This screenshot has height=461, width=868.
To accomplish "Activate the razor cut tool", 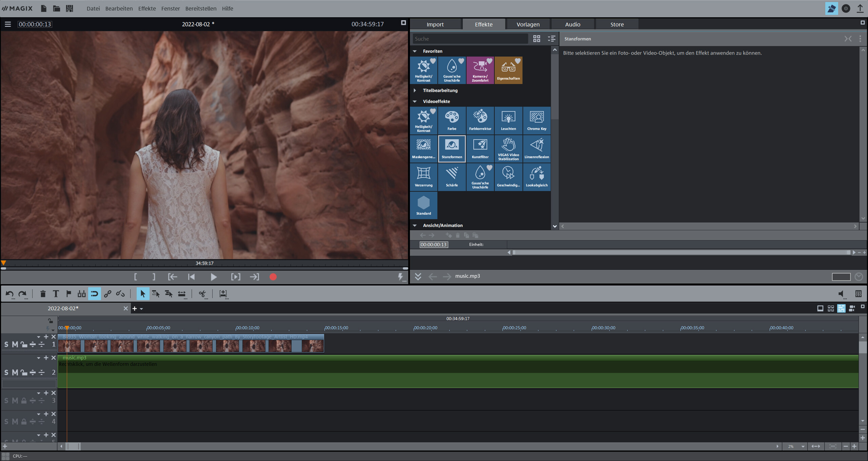I will click(x=202, y=294).
